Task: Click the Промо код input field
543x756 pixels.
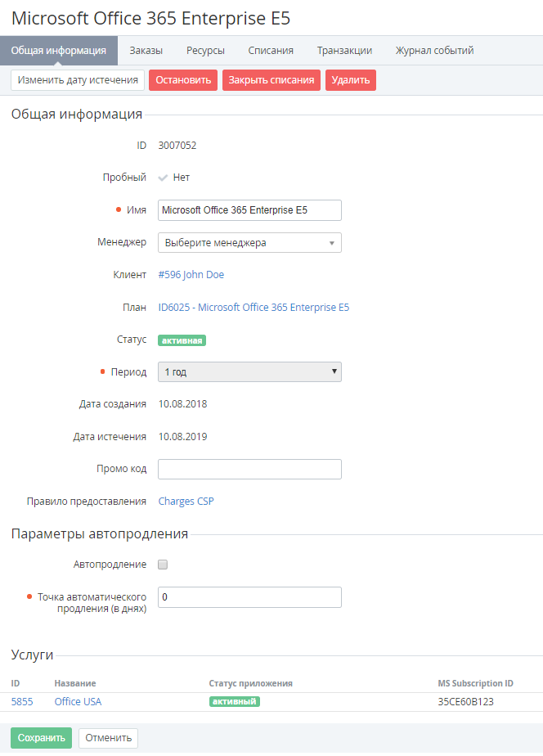Action: pyautogui.click(x=249, y=469)
